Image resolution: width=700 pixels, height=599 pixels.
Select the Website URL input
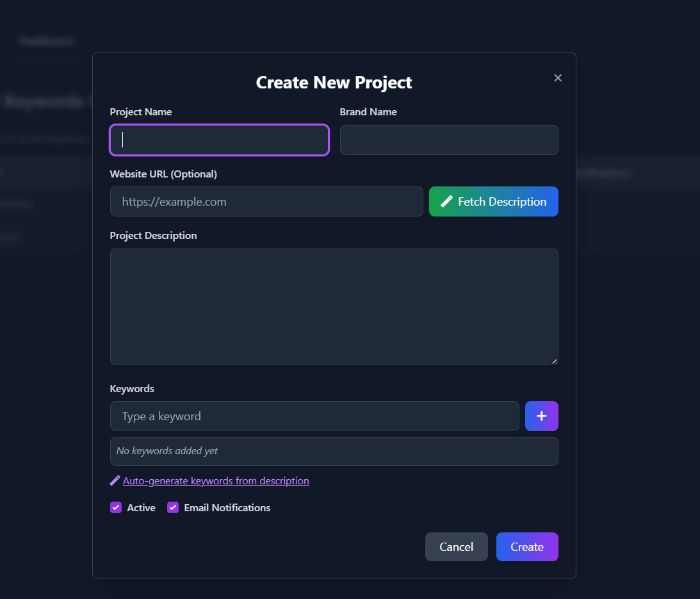(266, 202)
